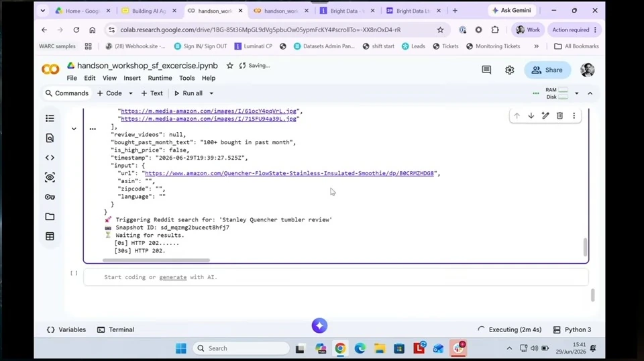
Task: Expand RAM Disk resource dropdown
Action: (x=577, y=94)
